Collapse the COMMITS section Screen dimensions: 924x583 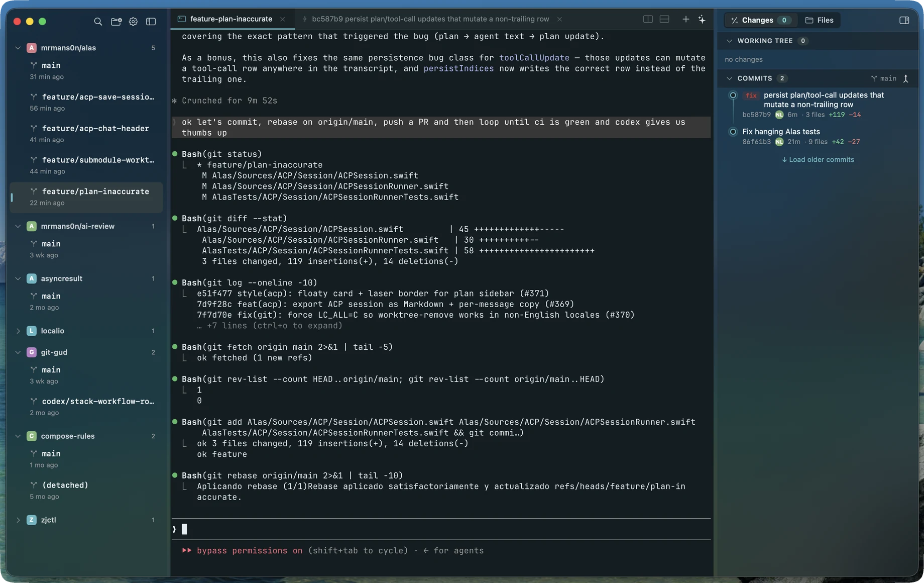[x=729, y=78]
